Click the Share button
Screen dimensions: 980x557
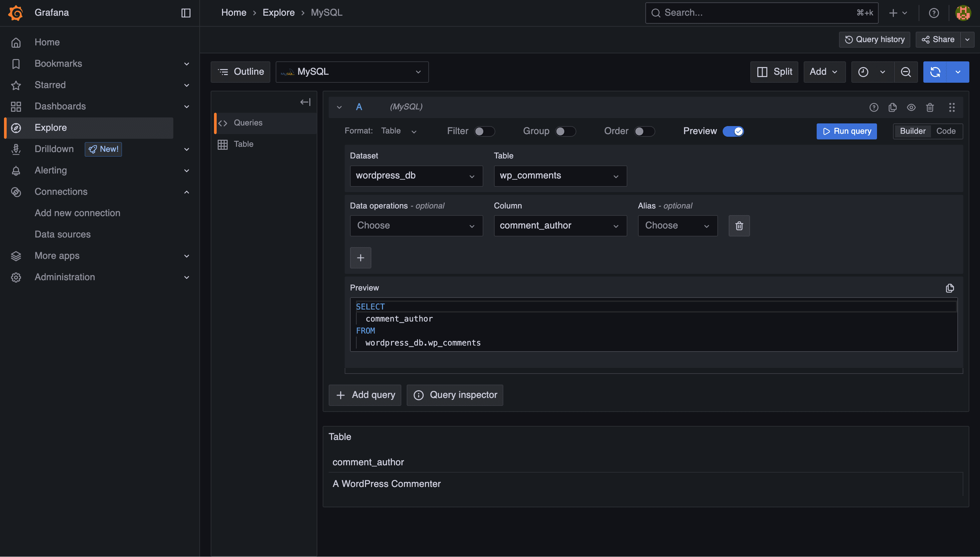point(938,40)
